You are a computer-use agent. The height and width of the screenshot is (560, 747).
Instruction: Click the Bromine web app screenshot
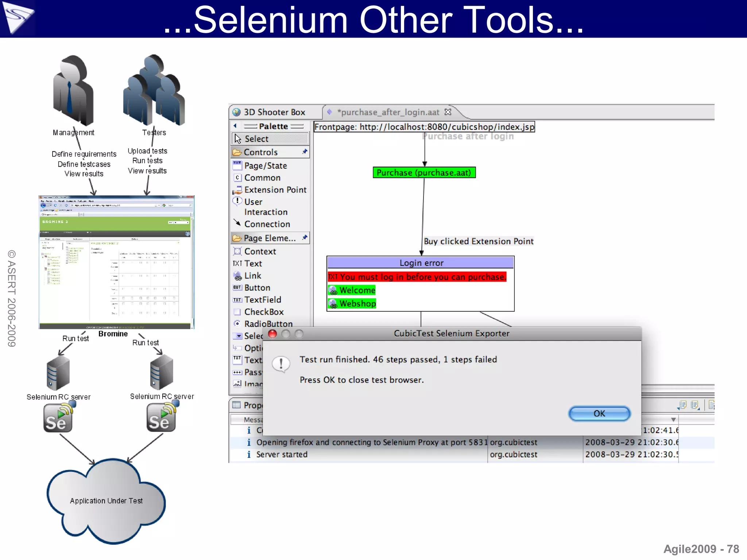(116, 262)
